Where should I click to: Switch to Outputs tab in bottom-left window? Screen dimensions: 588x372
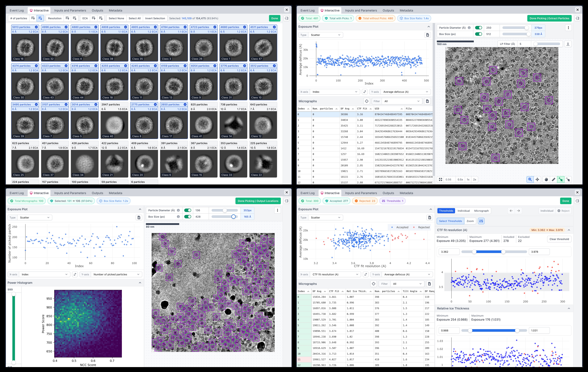coord(97,193)
